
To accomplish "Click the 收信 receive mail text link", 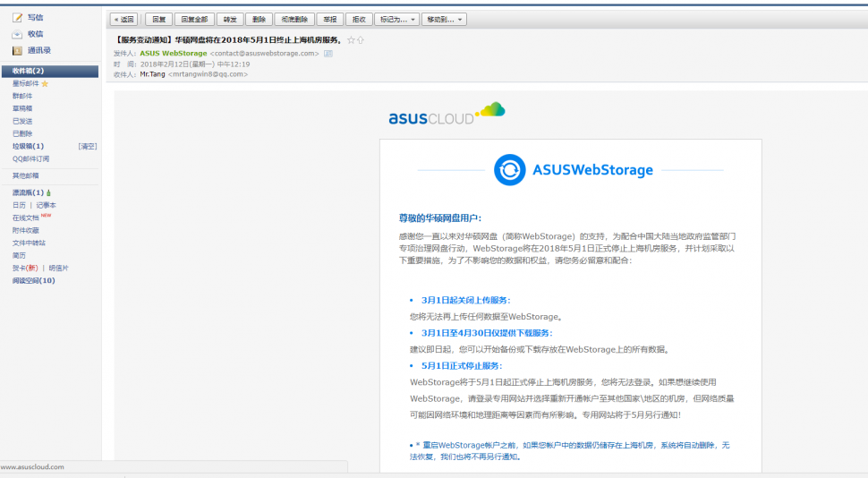I will (x=36, y=34).
